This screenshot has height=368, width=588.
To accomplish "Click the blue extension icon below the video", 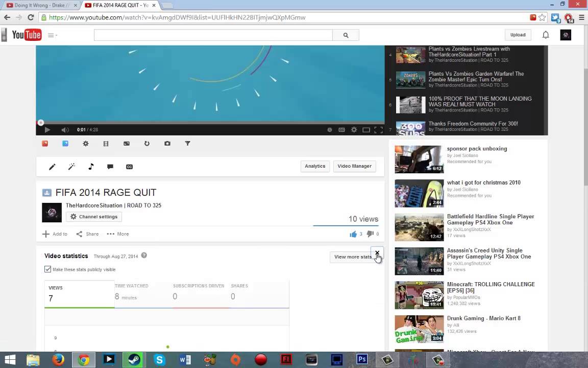I will click(65, 144).
